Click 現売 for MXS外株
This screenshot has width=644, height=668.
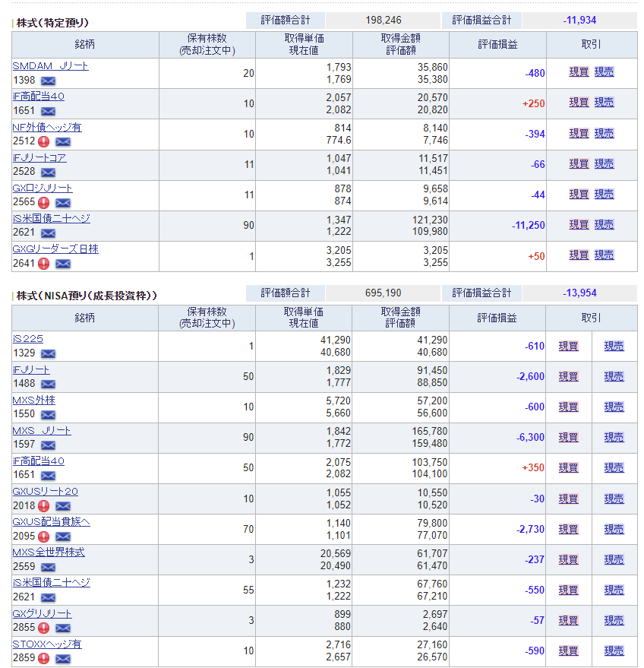614,407
